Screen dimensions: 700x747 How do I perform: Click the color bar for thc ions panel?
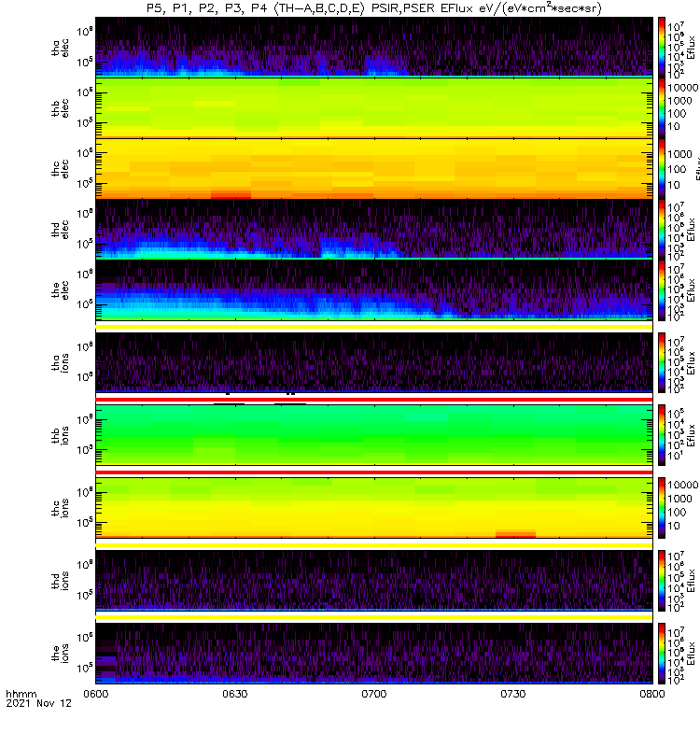coord(662,508)
